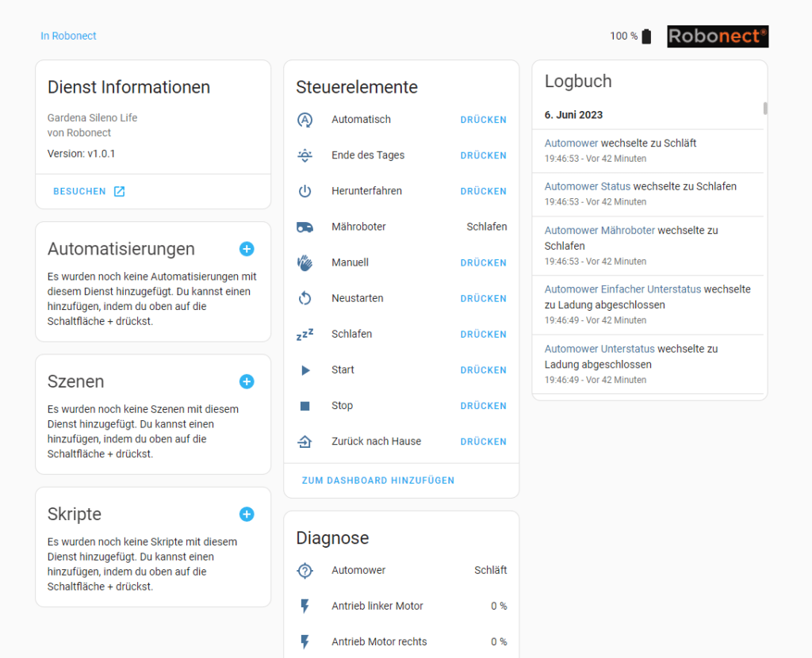Open the BESUCHEN external link
812x658 pixels.
[89, 191]
